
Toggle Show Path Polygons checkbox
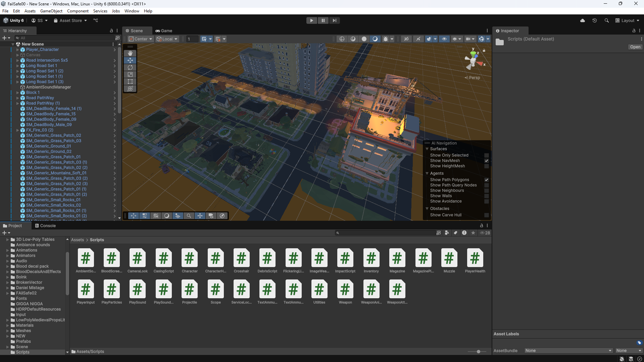(486, 180)
